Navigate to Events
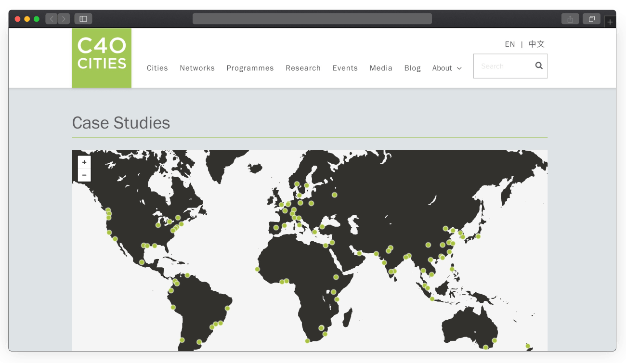 pos(345,68)
